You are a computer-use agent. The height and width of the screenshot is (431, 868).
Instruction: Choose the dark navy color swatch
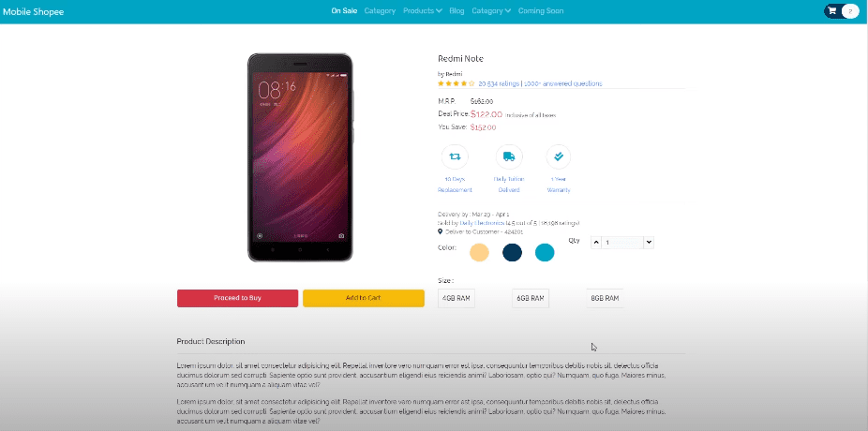[x=512, y=252]
